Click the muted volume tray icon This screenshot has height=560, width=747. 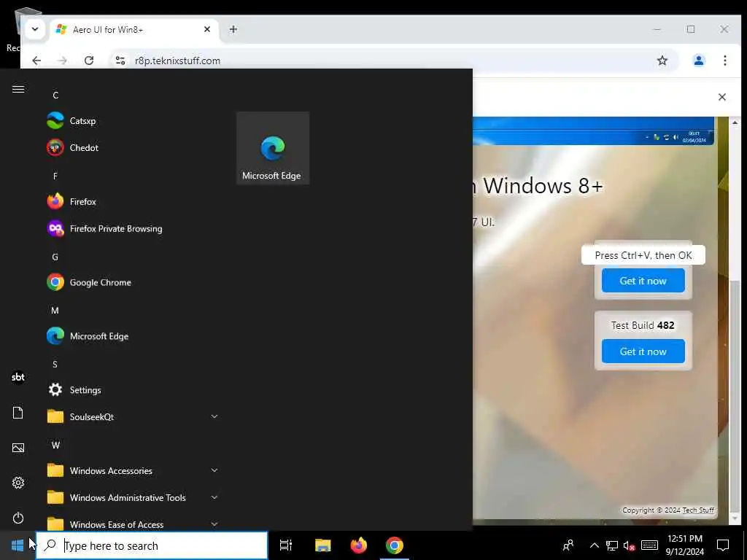630,545
